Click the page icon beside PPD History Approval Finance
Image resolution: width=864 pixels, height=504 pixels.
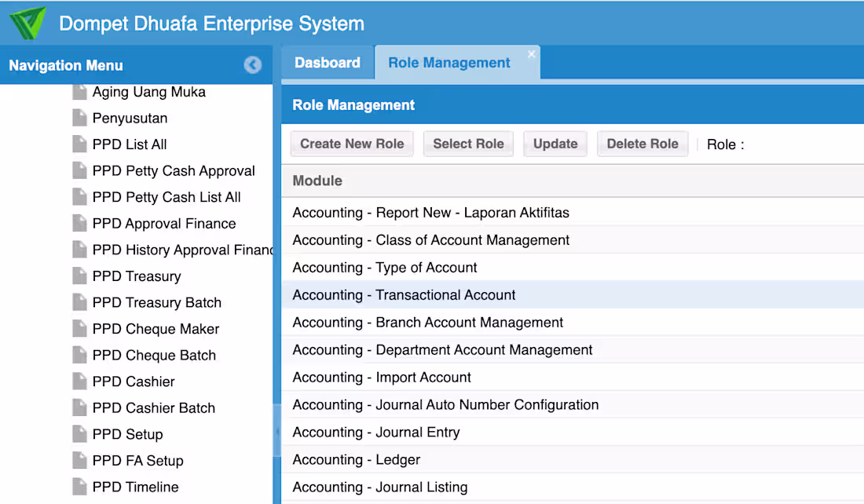tap(79, 250)
